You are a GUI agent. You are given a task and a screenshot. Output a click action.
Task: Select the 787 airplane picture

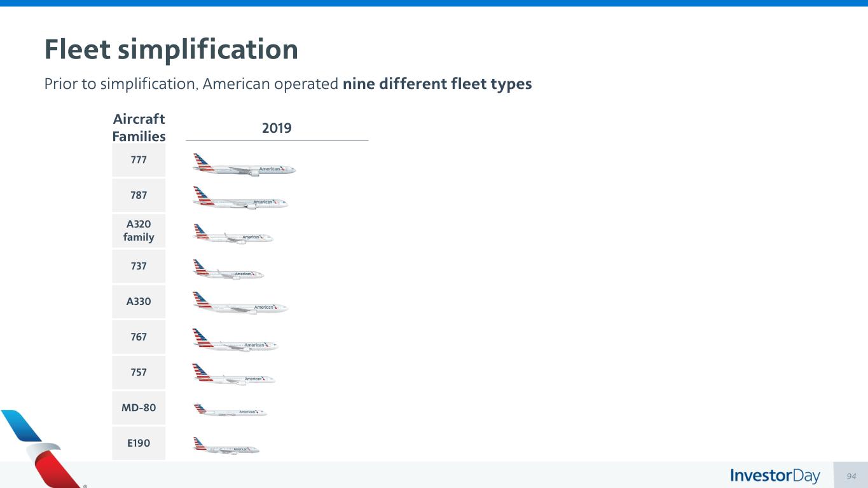(240, 198)
